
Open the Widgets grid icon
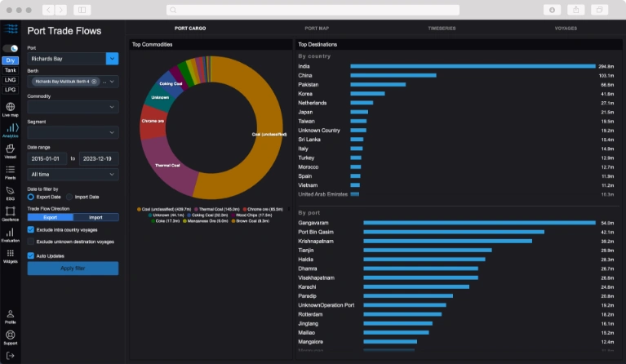pos(11,253)
